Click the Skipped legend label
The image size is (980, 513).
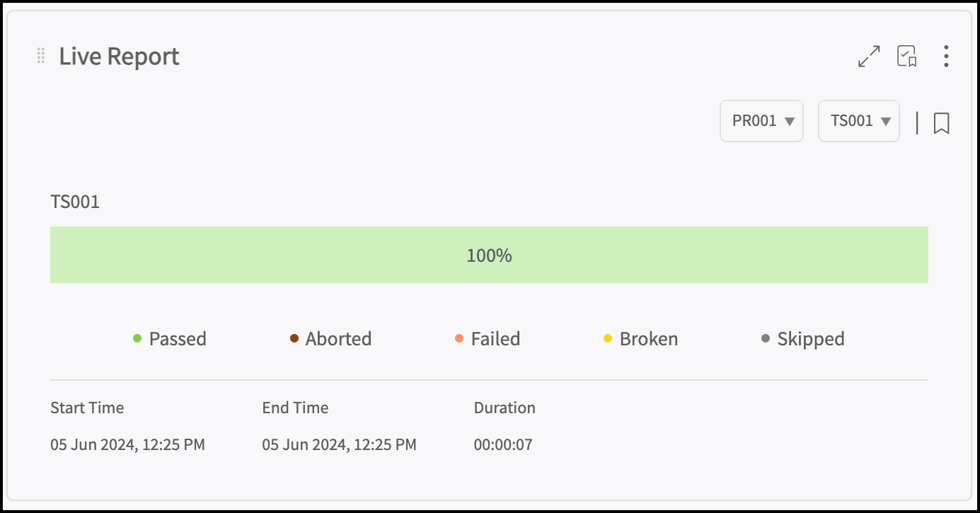click(x=811, y=340)
